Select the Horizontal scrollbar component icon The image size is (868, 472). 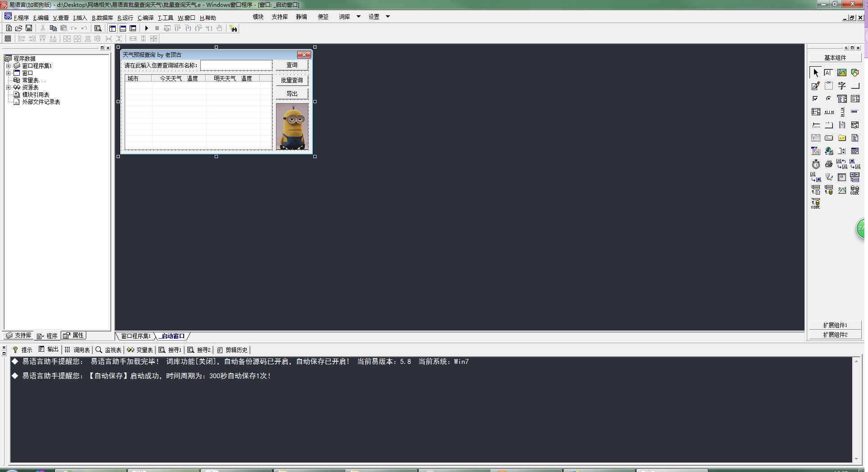click(x=828, y=112)
